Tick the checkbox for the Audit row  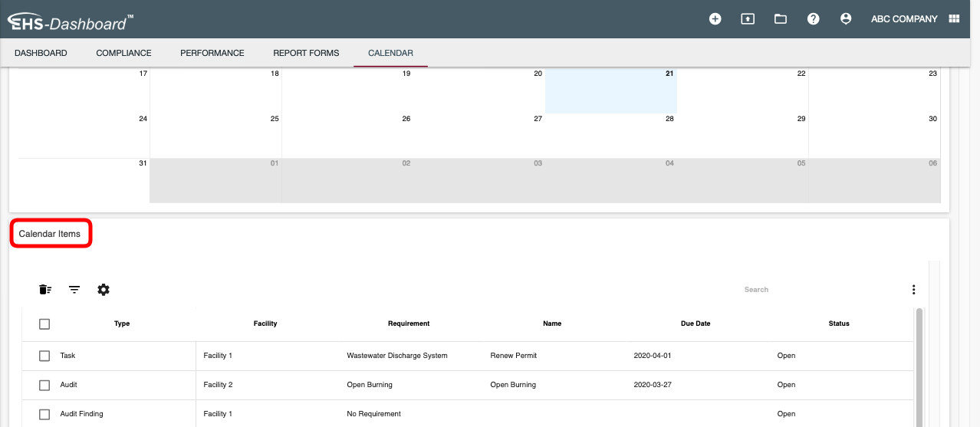[x=44, y=385]
